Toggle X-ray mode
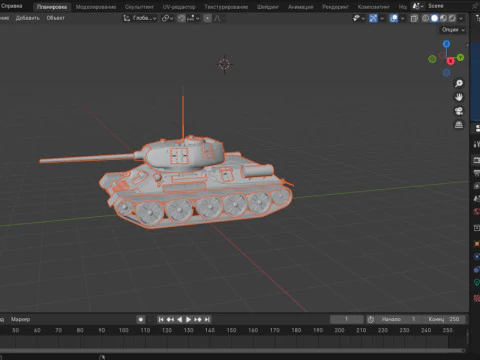This screenshot has width=480, height=360. [x=414, y=18]
